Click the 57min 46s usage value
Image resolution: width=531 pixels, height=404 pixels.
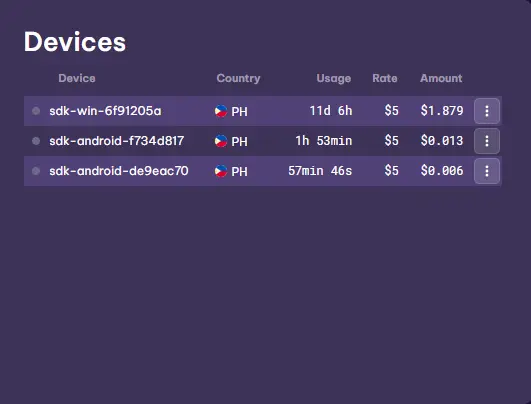tap(320, 171)
